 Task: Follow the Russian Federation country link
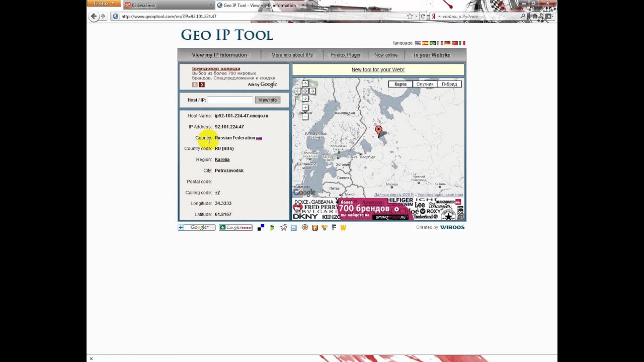(234, 138)
